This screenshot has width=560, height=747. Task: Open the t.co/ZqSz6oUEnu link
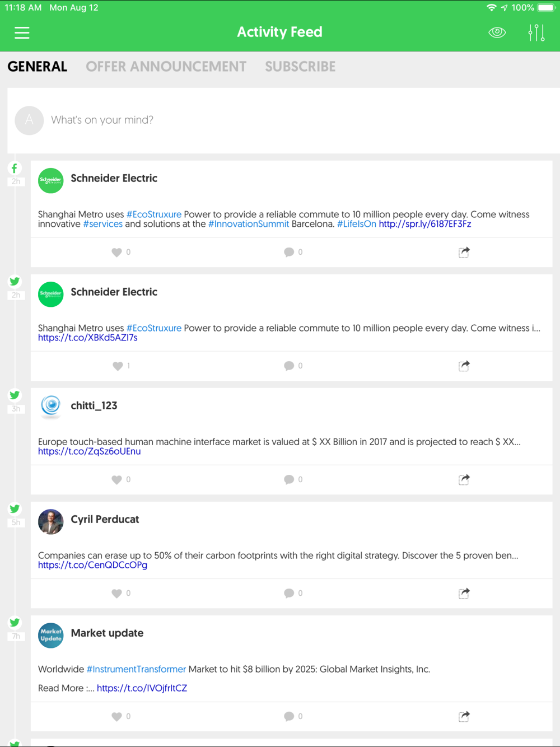pos(90,451)
